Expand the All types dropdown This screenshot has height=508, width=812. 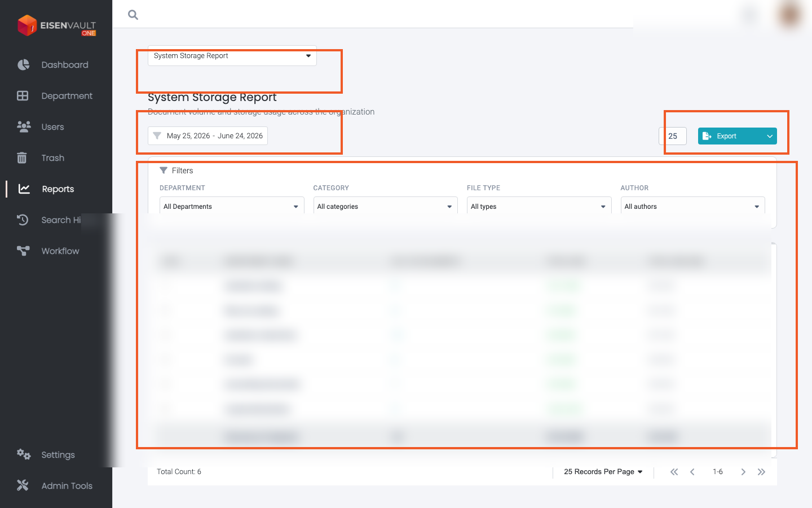(x=539, y=207)
